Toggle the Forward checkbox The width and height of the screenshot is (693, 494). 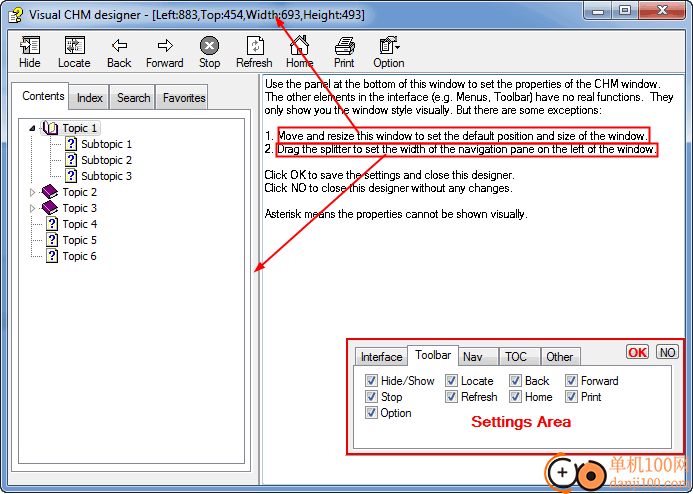coord(571,380)
